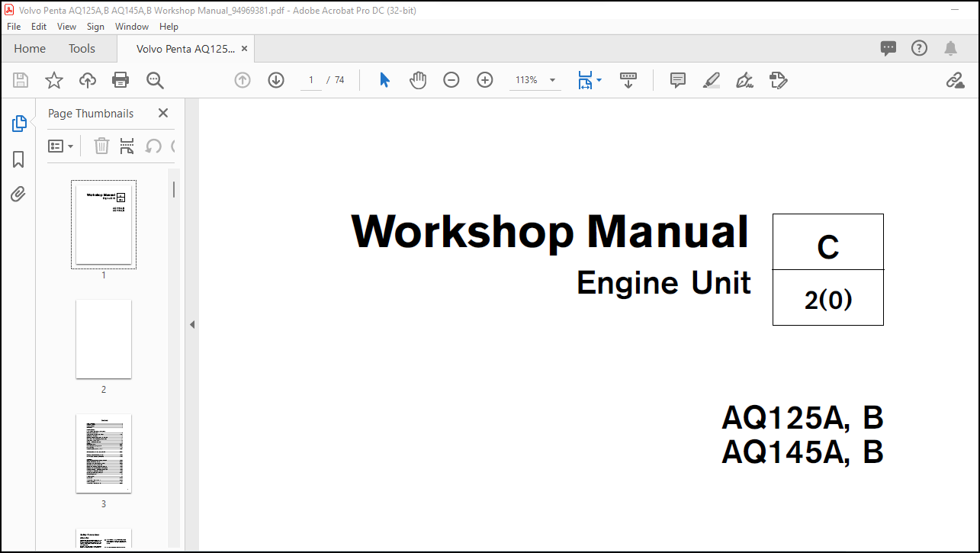This screenshot has height=553, width=980.
Task: Select the Highlight text pen tool
Action: coord(712,80)
